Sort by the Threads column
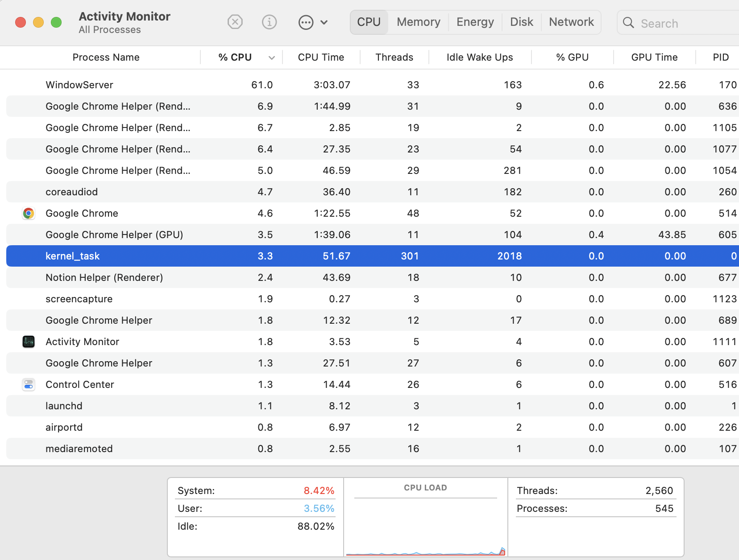 point(394,58)
